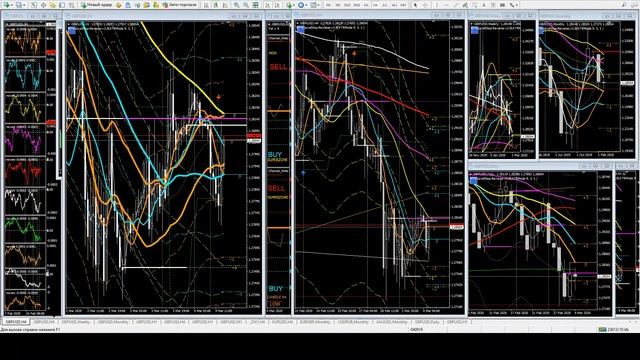Set timeframe to H4
Screen dimensions: 640x360
tap(375, 5)
